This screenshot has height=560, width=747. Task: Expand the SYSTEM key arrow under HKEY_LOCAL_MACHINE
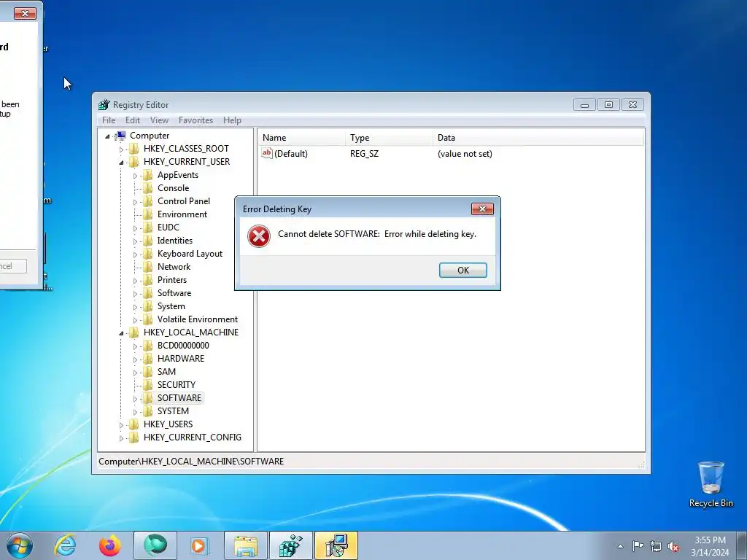point(135,412)
